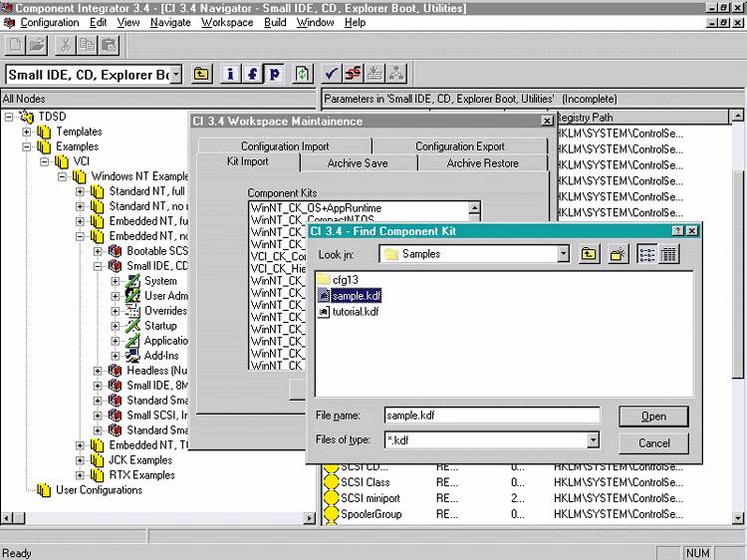Open the Build menu
747x560 pixels.
click(275, 22)
